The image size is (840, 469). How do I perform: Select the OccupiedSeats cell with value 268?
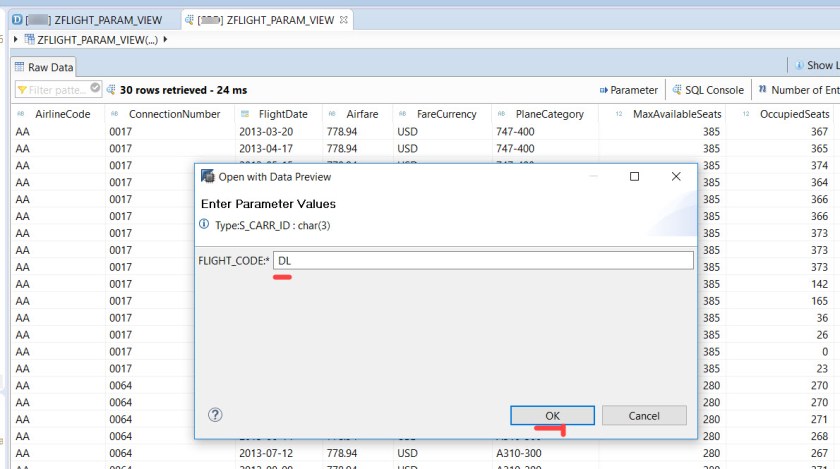point(819,436)
